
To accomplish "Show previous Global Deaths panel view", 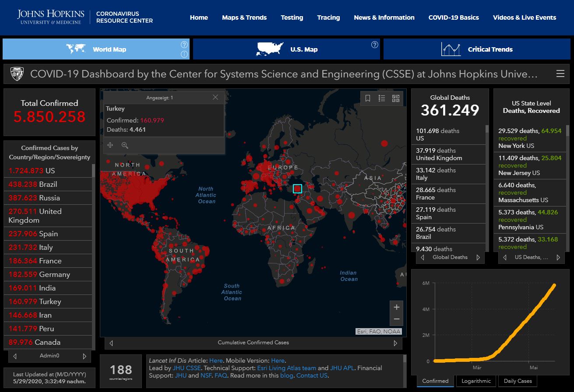I will (422, 257).
